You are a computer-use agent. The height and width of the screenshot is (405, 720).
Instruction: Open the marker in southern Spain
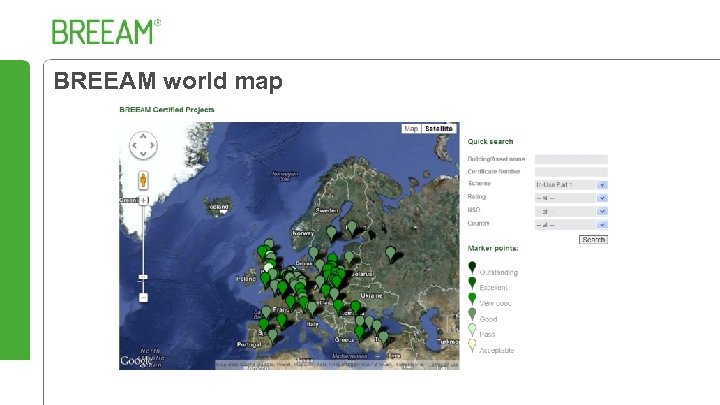272,336
